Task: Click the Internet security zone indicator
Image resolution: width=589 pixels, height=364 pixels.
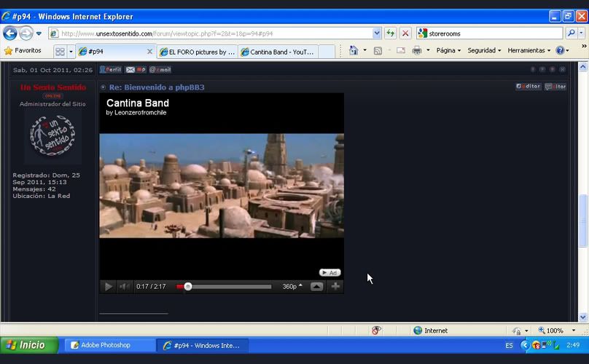Action: tap(431, 331)
